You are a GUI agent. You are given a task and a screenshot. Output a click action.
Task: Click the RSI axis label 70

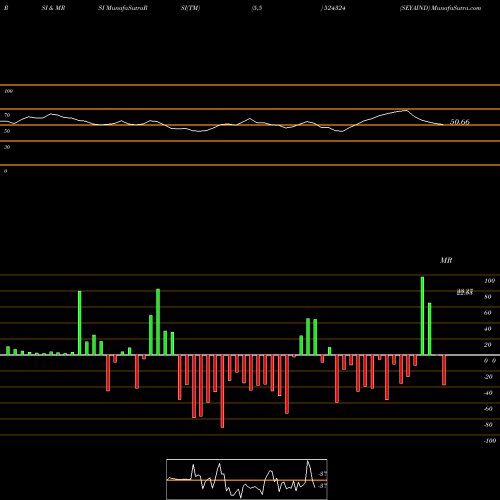pos(7,115)
